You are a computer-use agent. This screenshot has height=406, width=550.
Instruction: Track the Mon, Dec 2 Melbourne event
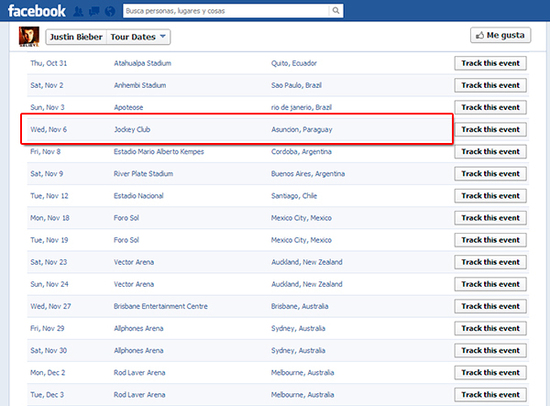[490, 373]
